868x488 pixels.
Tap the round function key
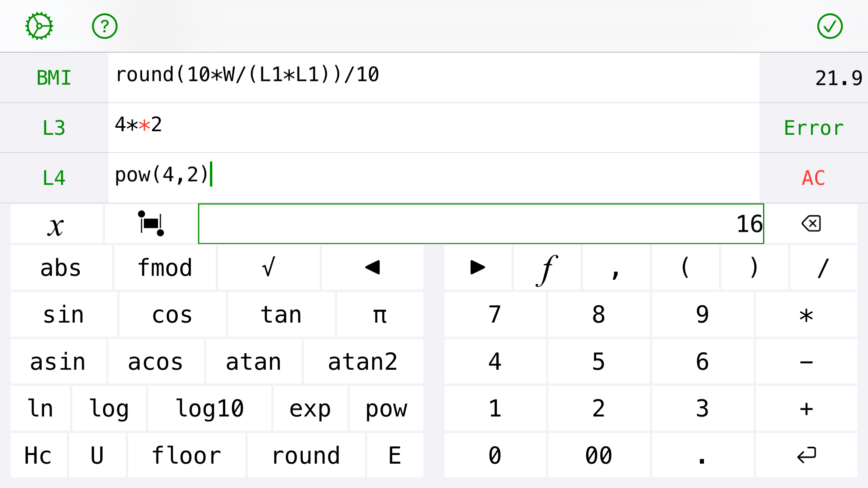point(306,455)
